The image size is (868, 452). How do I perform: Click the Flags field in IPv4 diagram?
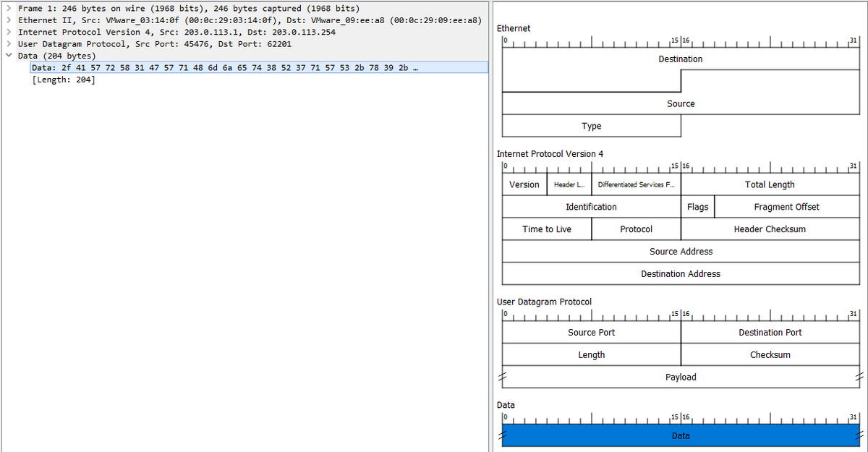click(x=697, y=207)
